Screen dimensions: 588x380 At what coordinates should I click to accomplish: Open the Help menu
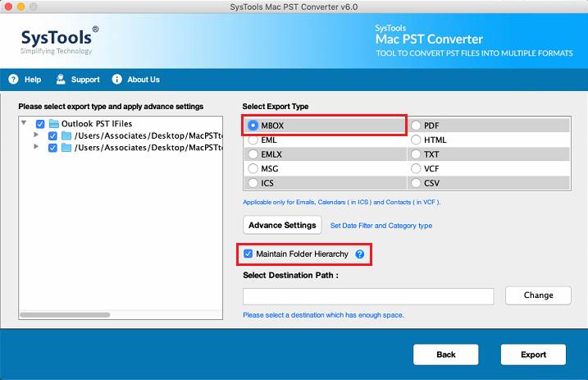pyautogui.click(x=33, y=80)
